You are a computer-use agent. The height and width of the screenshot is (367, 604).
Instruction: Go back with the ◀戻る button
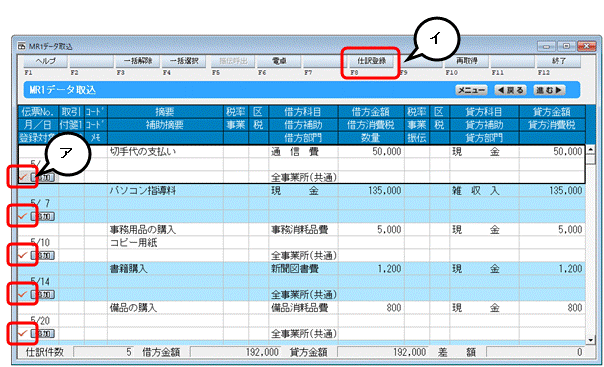(510, 90)
